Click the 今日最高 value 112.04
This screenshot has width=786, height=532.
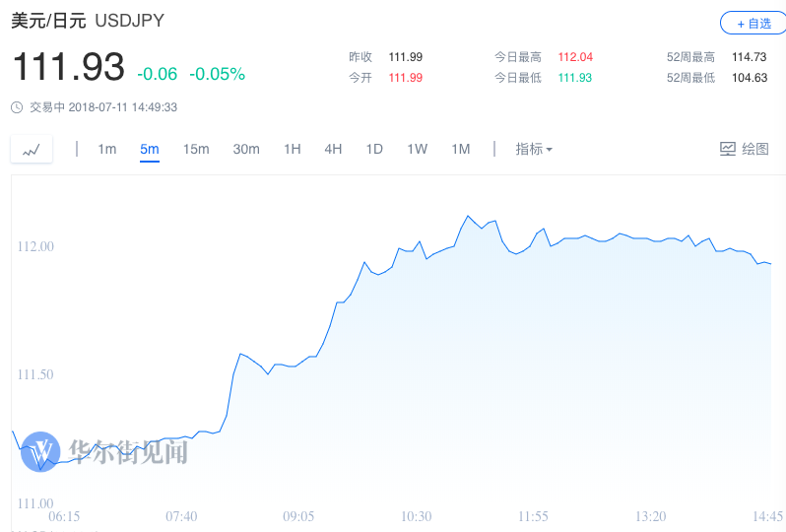coord(575,57)
